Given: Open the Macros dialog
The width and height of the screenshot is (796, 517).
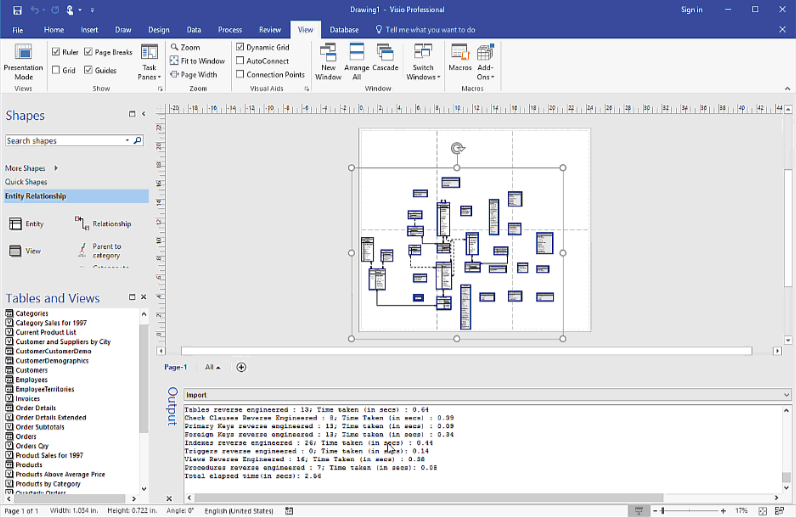Looking at the screenshot, I should (460, 57).
